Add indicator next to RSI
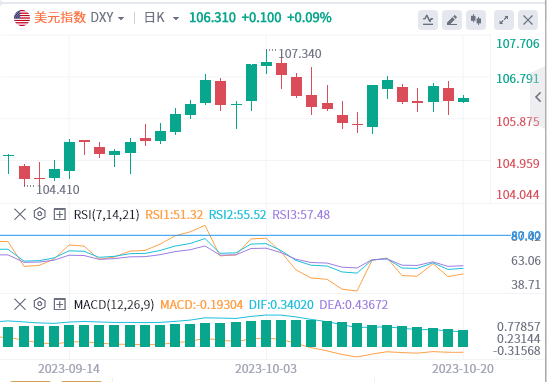The width and height of the screenshot is (547, 382). (x=60, y=214)
